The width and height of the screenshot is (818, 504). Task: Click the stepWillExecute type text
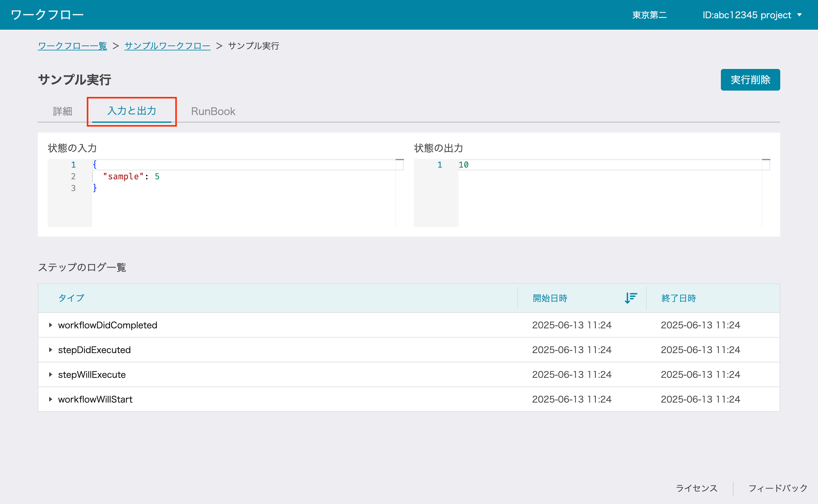[92, 374]
